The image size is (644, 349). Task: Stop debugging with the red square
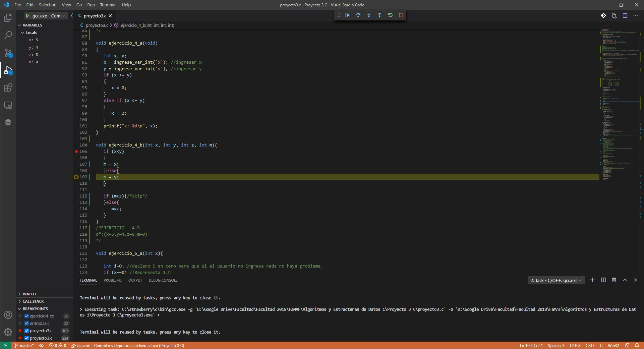[401, 15]
